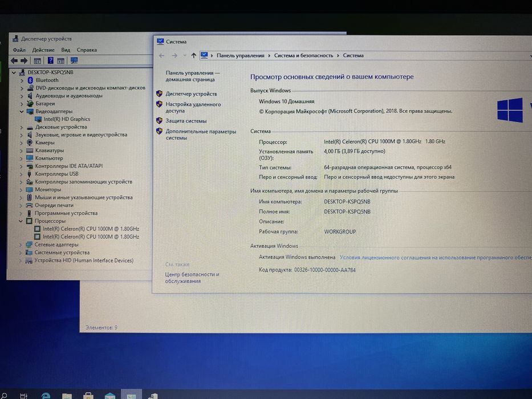
Task: Open the license agreement terms link
Action: click(x=435, y=258)
